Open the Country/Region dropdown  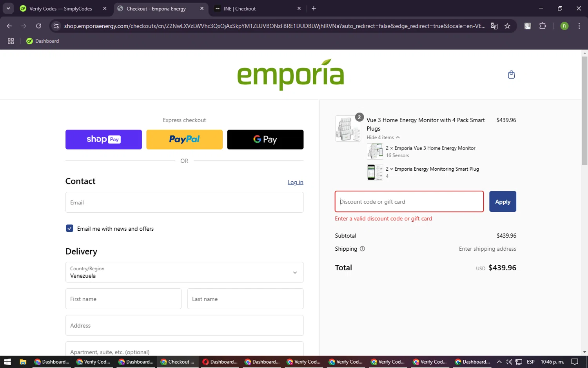(x=184, y=272)
